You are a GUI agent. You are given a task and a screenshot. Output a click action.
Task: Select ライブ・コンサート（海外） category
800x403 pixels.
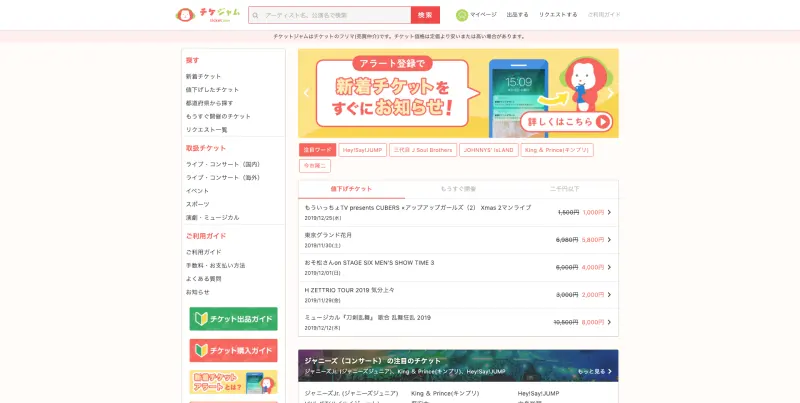pos(223,178)
